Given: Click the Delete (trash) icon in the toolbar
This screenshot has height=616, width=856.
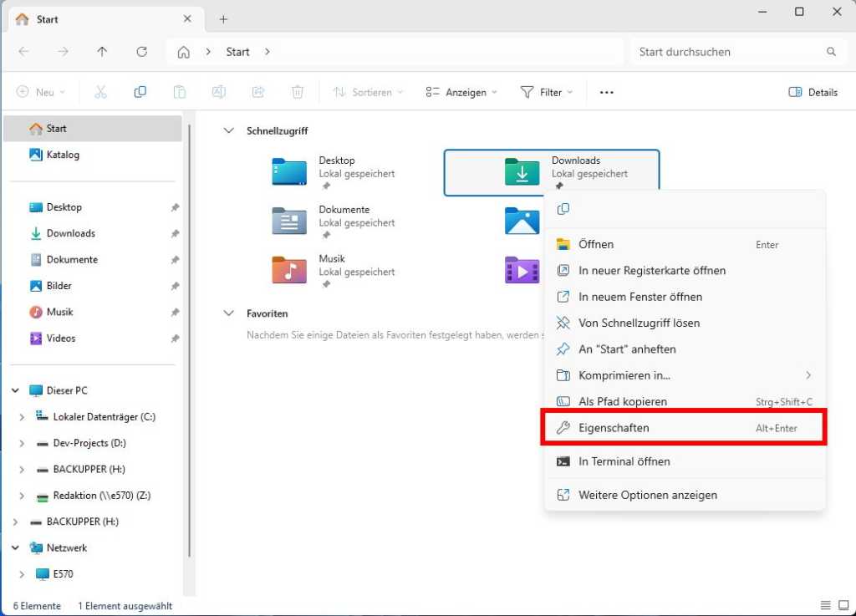Looking at the screenshot, I should point(298,92).
